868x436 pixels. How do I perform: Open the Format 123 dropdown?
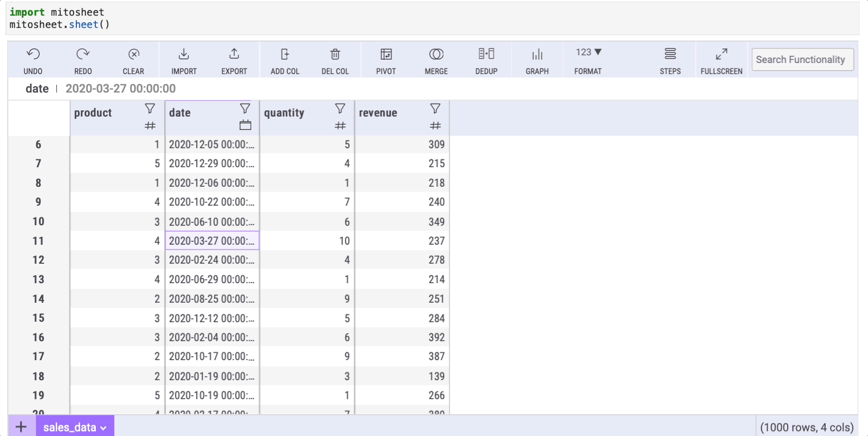589,52
